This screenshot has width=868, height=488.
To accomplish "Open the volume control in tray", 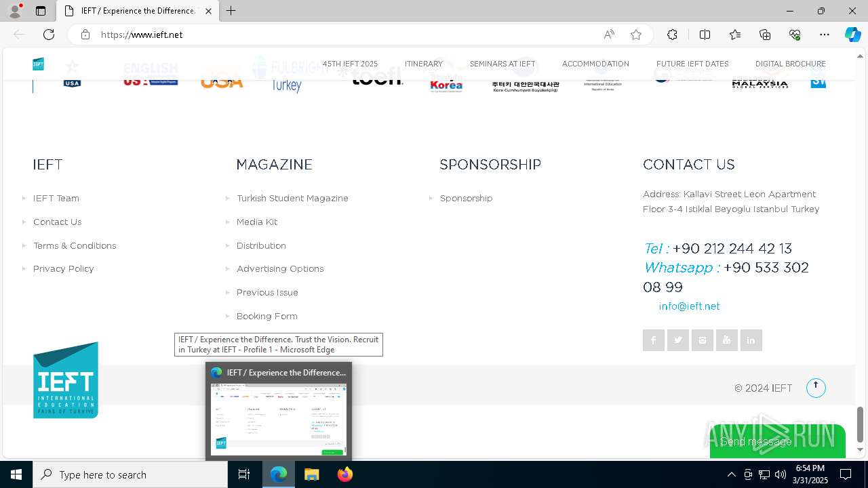I will [781, 474].
